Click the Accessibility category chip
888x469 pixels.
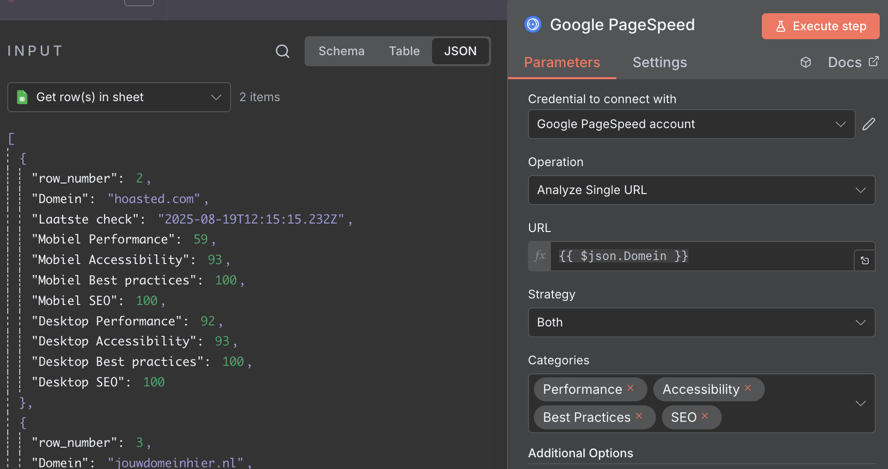pos(708,389)
